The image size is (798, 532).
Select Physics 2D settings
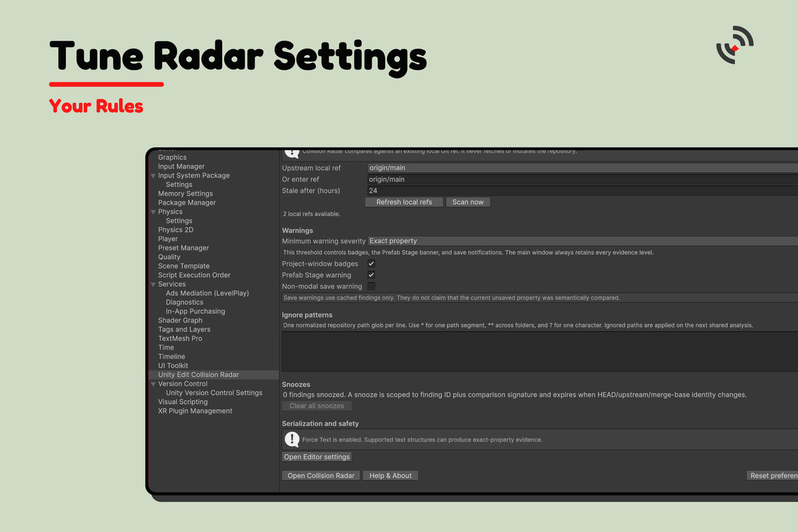[176, 230]
